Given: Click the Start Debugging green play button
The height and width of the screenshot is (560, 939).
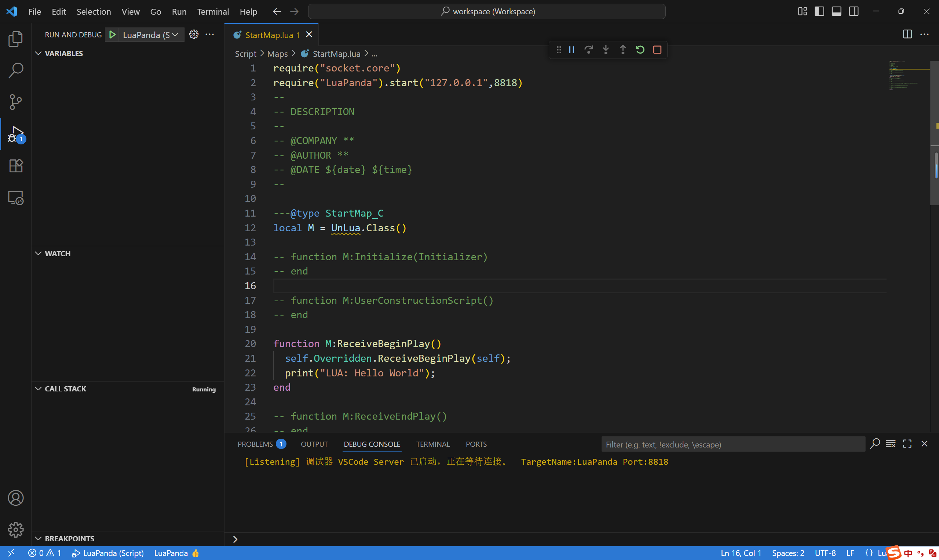Looking at the screenshot, I should pos(113,35).
